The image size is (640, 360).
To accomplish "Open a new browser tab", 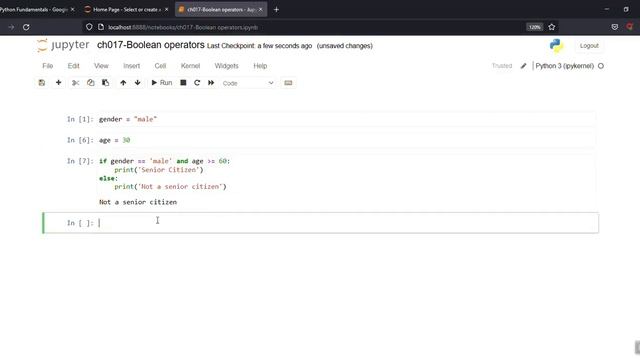I will 276,9.
